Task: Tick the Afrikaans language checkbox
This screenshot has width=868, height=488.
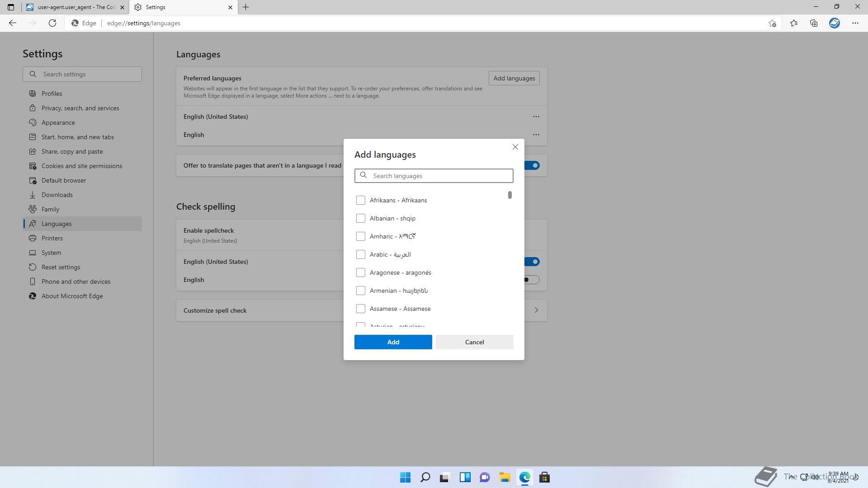Action: click(x=361, y=200)
